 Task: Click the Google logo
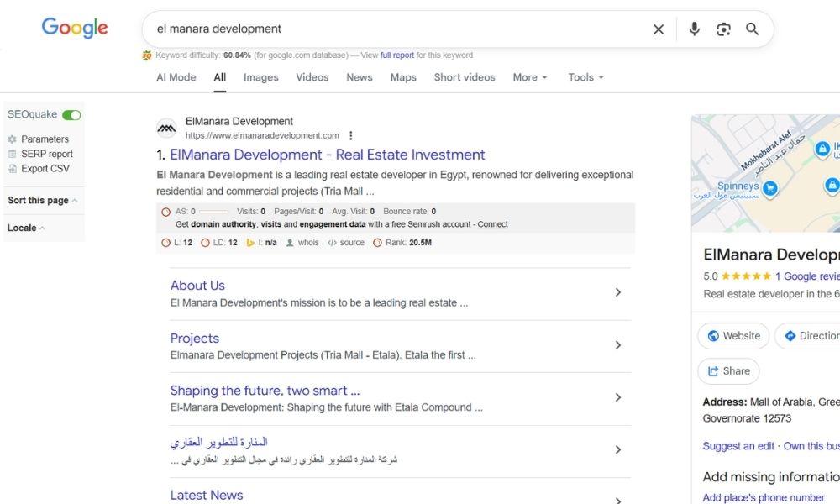(75, 28)
